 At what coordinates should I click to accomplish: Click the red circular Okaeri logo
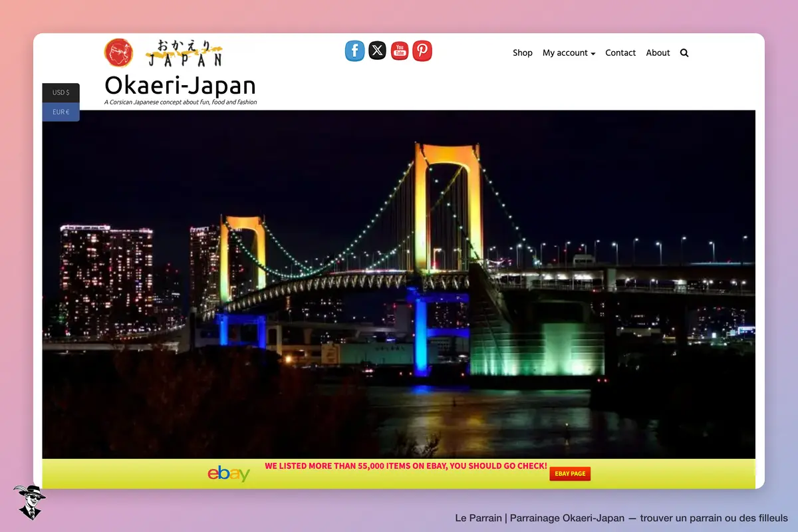(x=118, y=53)
